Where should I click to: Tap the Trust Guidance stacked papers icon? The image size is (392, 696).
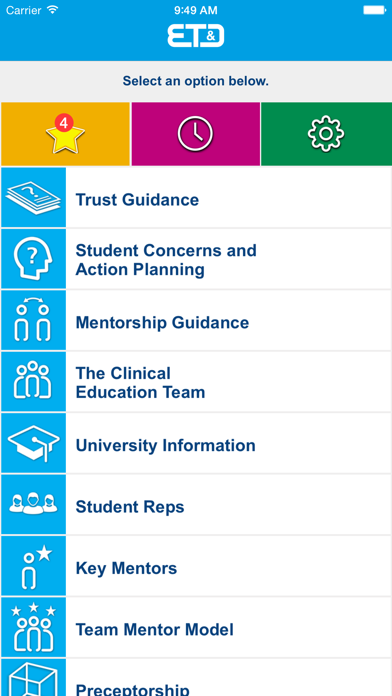33,198
